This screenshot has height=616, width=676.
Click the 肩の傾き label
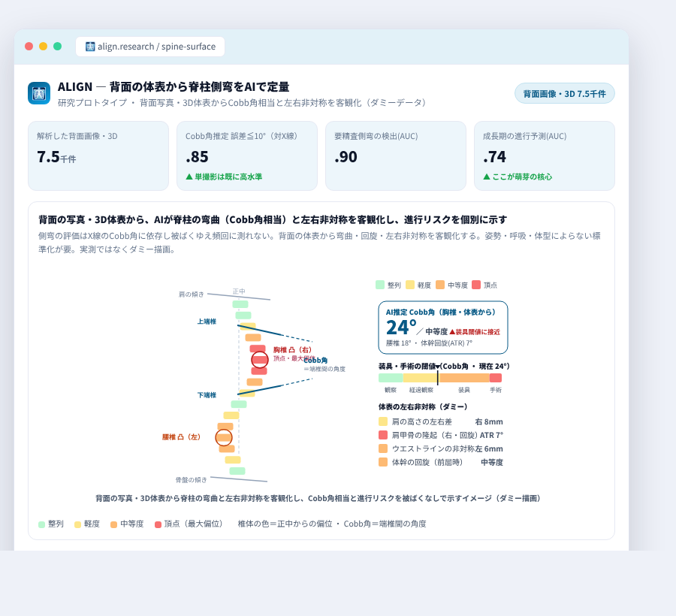click(191, 294)
